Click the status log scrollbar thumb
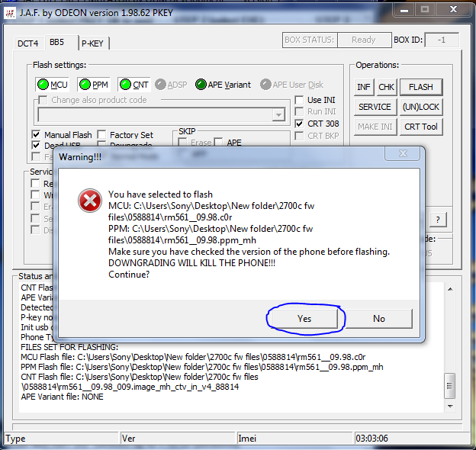This screenshot has width=476, height=450. point(449,386)
